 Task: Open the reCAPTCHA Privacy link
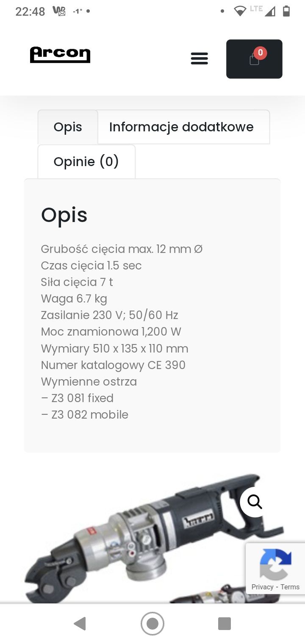click(x=262, y=587)
